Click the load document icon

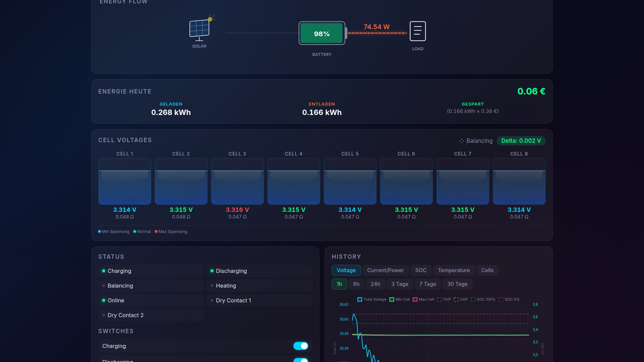(x=418, y=31)
